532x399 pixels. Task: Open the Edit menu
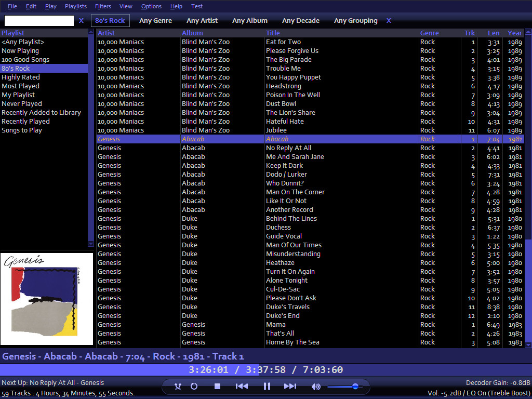(31, 6)
